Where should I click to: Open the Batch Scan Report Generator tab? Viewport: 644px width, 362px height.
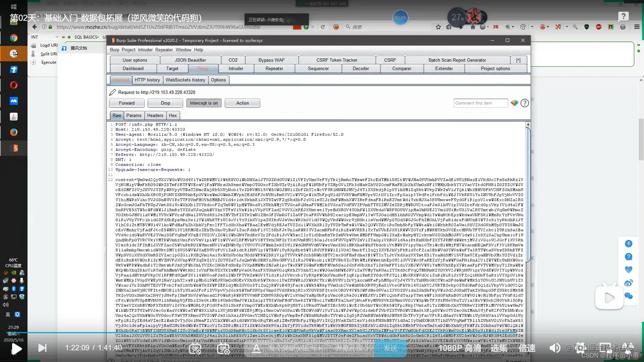(457, 60)
